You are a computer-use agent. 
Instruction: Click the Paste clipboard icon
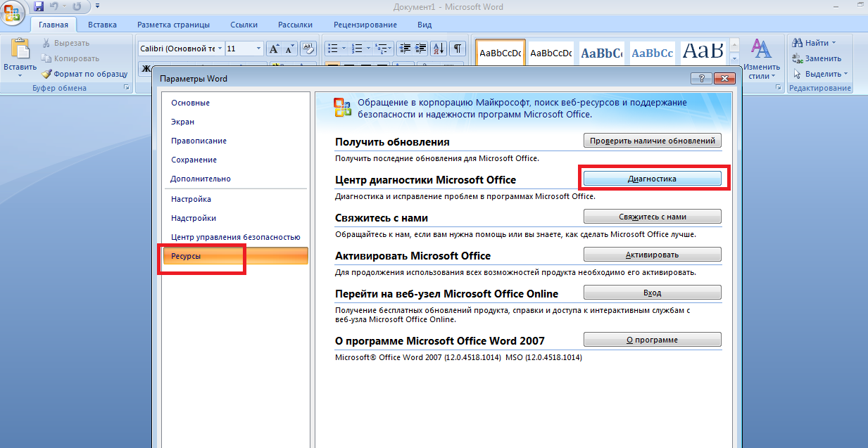tap(20, 48)
